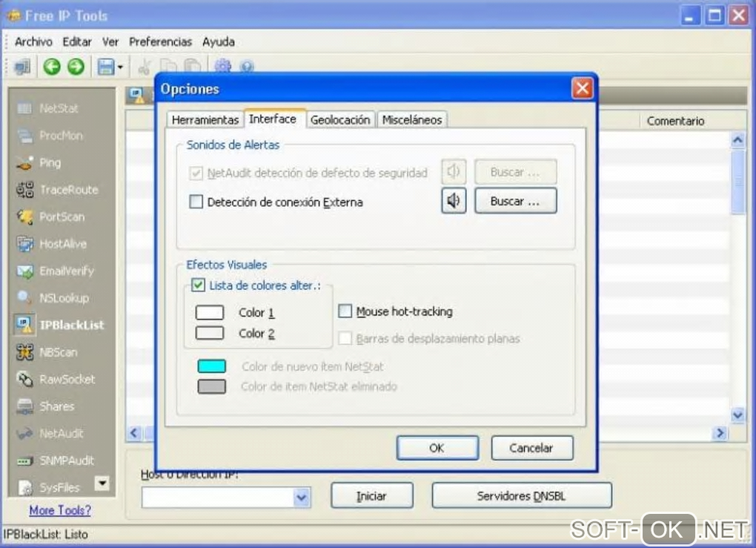Viewport: 756px width, 548px height.
Task: Click the vertical scrollbar down arrow
Action: [737, 415]
